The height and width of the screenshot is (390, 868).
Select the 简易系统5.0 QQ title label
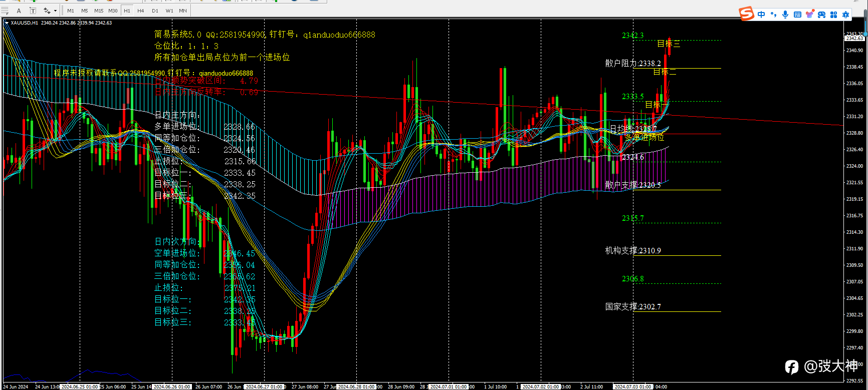pos(265,35)
